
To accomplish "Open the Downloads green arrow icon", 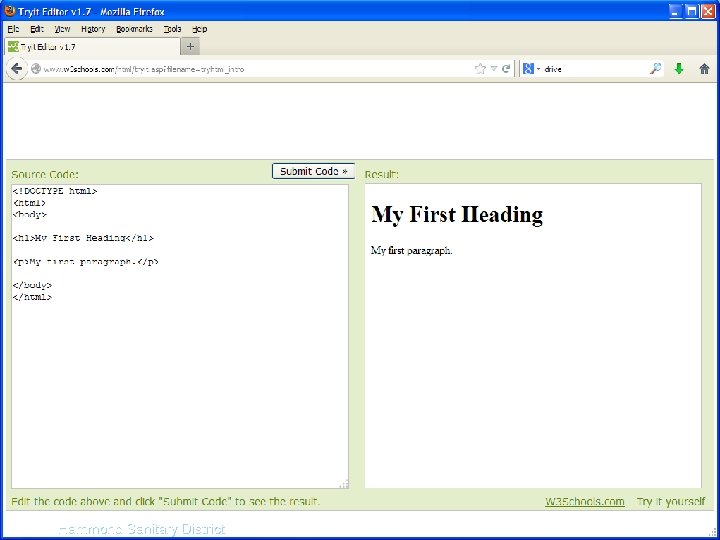I will point(679,69).
